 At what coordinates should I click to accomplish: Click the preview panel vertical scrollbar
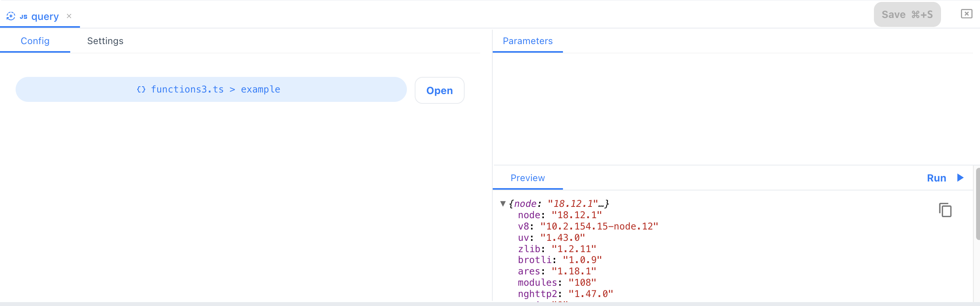977,204
